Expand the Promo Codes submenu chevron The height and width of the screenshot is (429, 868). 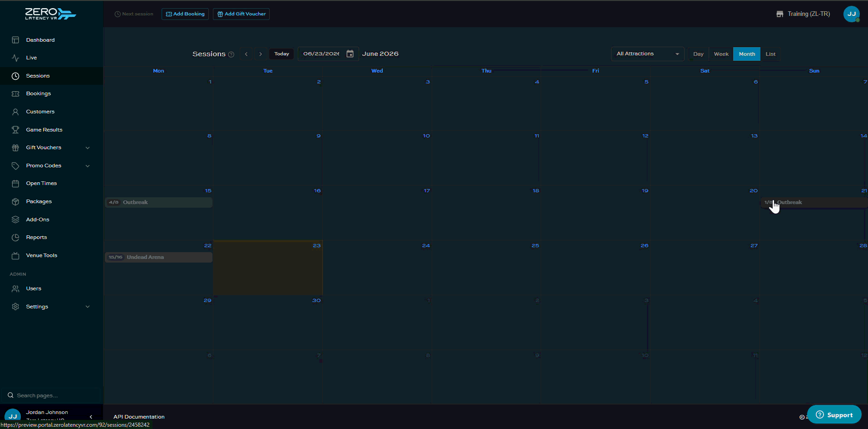point(88,166)
